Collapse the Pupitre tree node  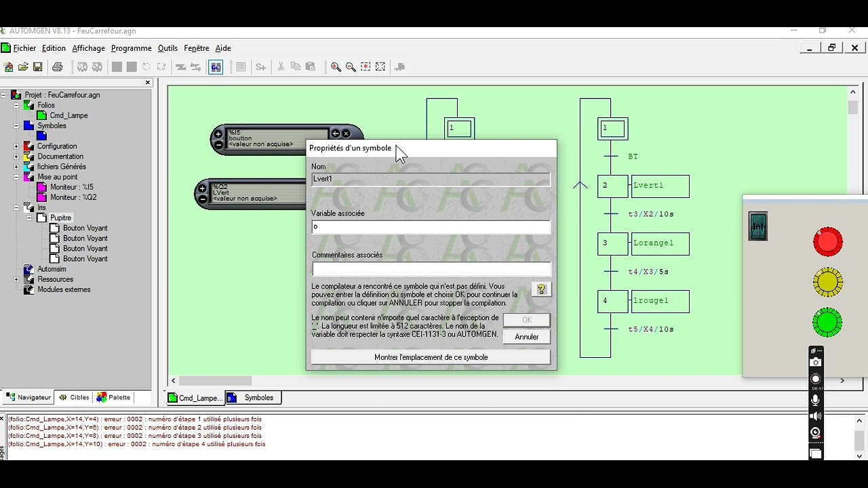29,218
